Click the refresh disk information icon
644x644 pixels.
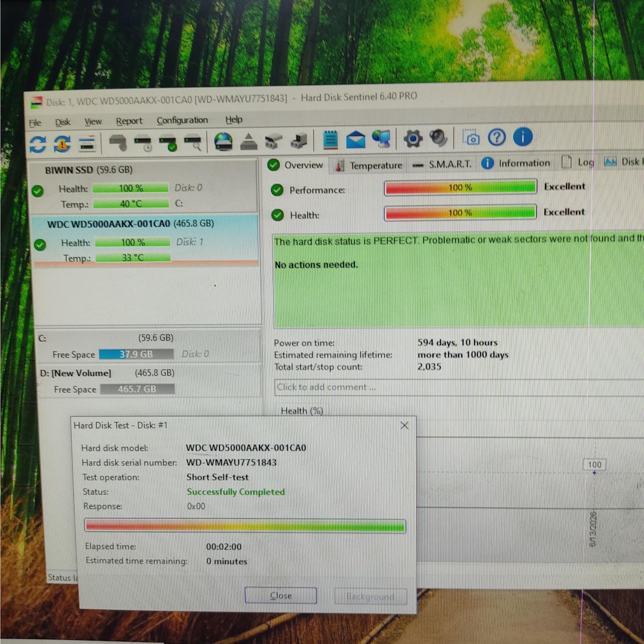pyautogui.click(x=38, y=144)
